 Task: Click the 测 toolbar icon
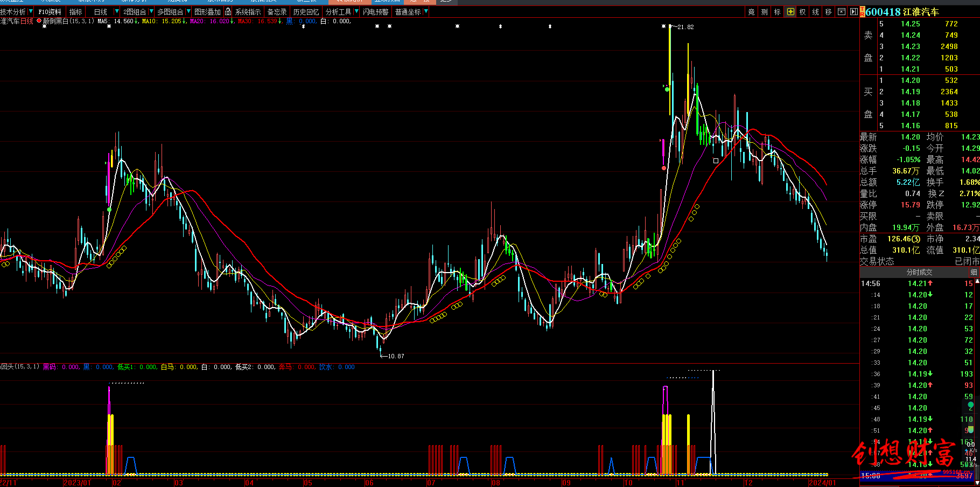(764, 12)
